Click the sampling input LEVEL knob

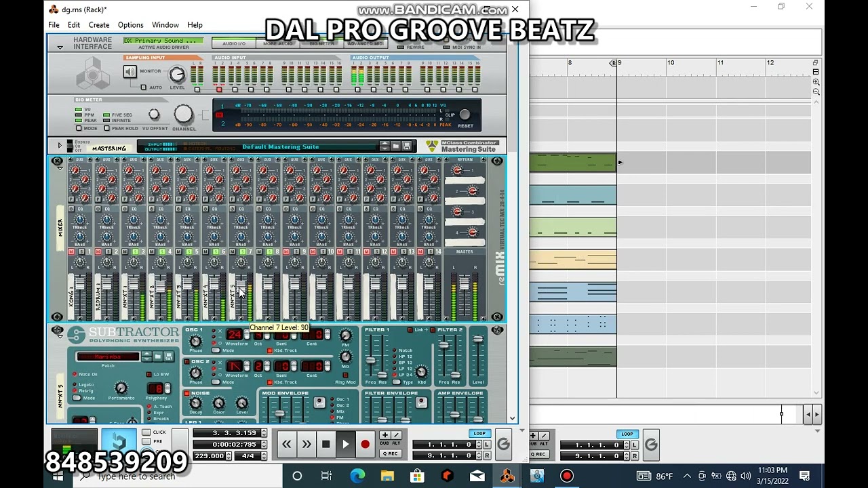(x=177, y=75)
